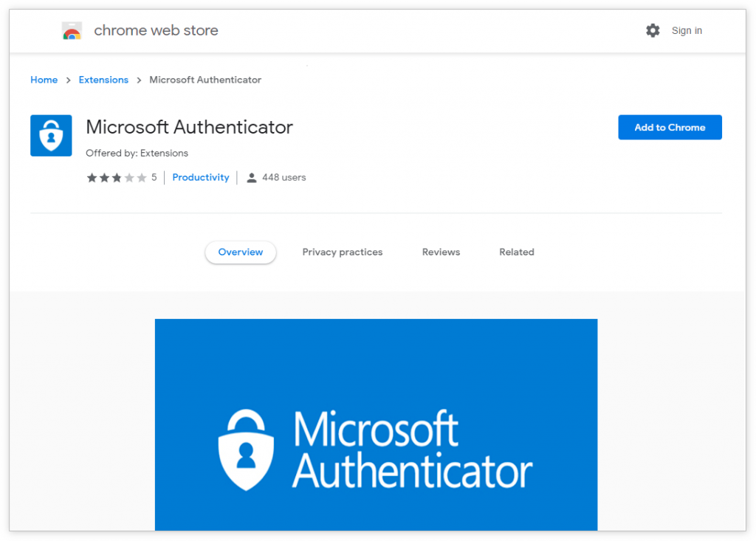
Task: Click the person icon beside 448 users
Action: (x=252, y=178)
